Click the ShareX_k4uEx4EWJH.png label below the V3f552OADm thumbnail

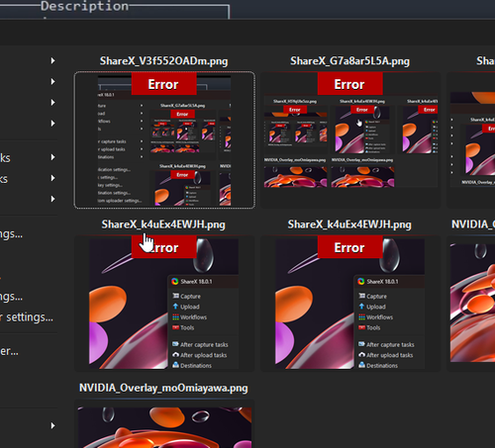(x=163, y=224)
